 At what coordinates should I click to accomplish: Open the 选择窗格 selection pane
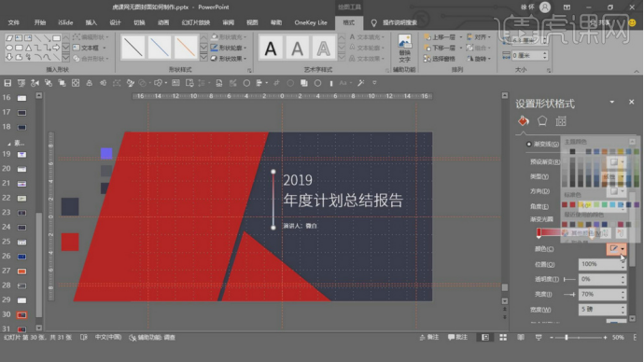pos(441,59)
